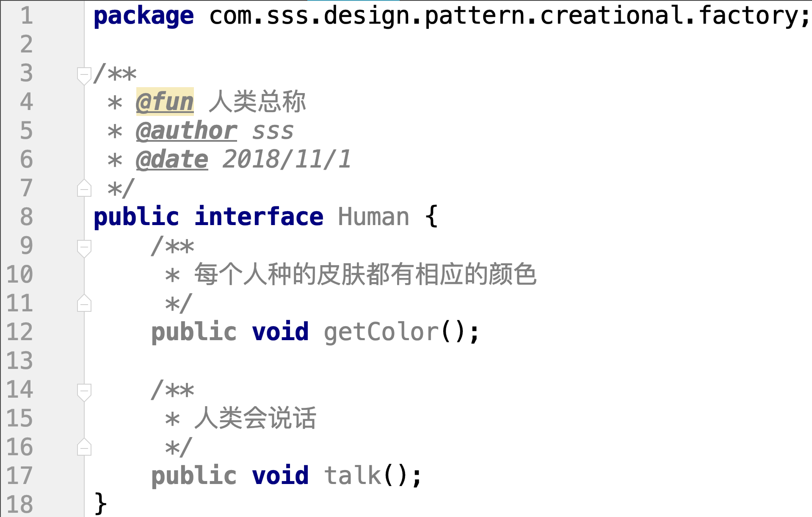The height and width of the screenshot is (517, 812).
Task: Click line number 17 in the gutter
Action: [x=20, y=476]
